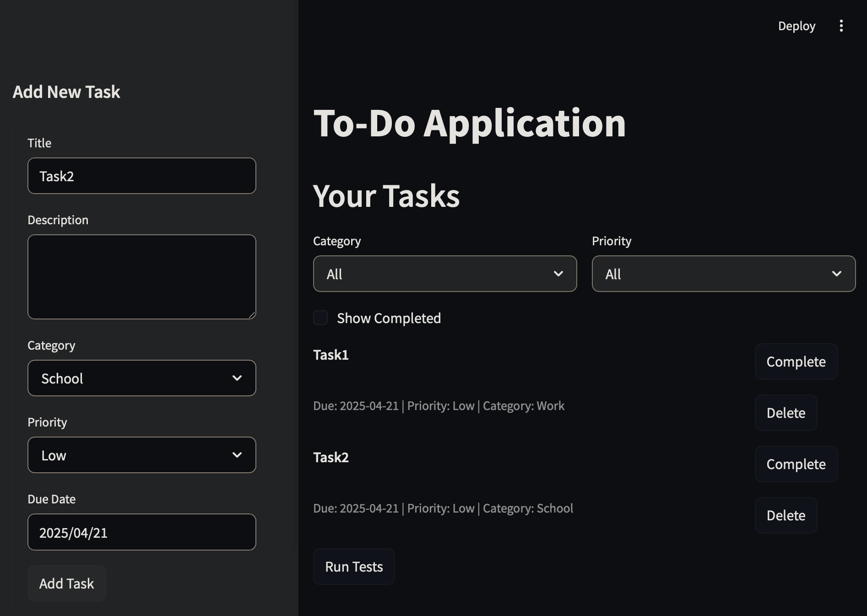Click the Task1 title text
The height and width of the screenshot is (616, 867).
(331, 355)
